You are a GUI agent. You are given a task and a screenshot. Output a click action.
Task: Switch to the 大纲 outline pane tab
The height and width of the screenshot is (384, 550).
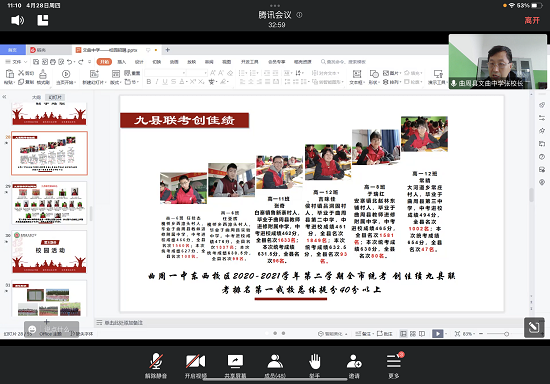[x=36, y=97]
